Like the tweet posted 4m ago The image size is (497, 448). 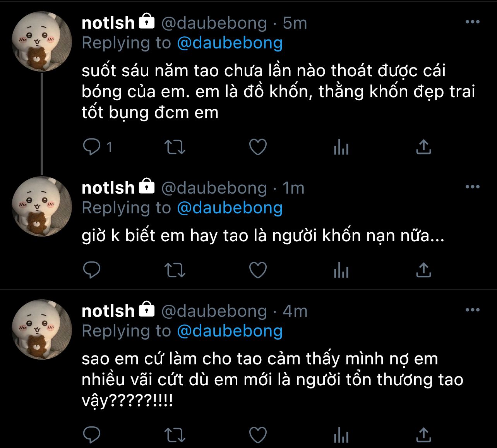coord(258,435)
